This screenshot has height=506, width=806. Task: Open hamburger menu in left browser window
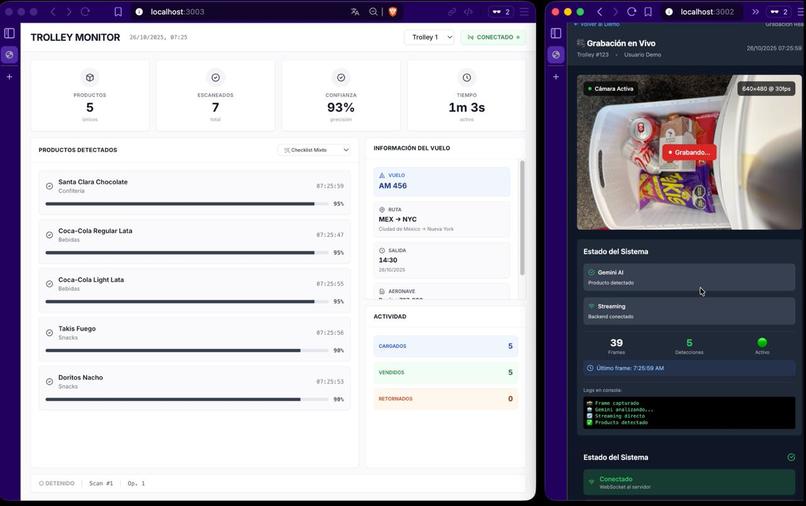524,12
